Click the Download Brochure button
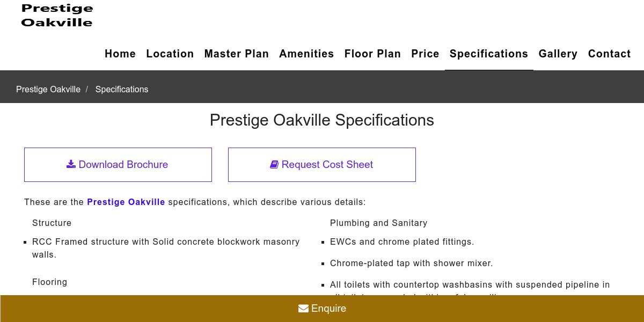 (118, 165)
